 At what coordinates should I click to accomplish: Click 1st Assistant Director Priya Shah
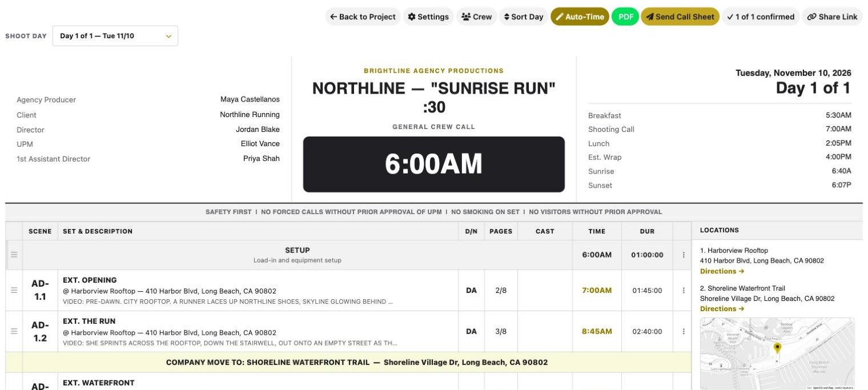tap(262, 159)
